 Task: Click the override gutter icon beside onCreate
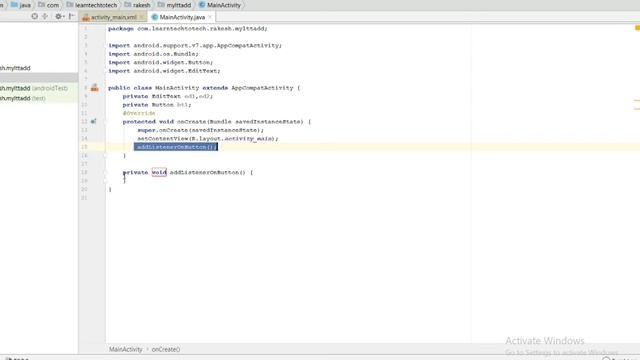click(93, 121)
